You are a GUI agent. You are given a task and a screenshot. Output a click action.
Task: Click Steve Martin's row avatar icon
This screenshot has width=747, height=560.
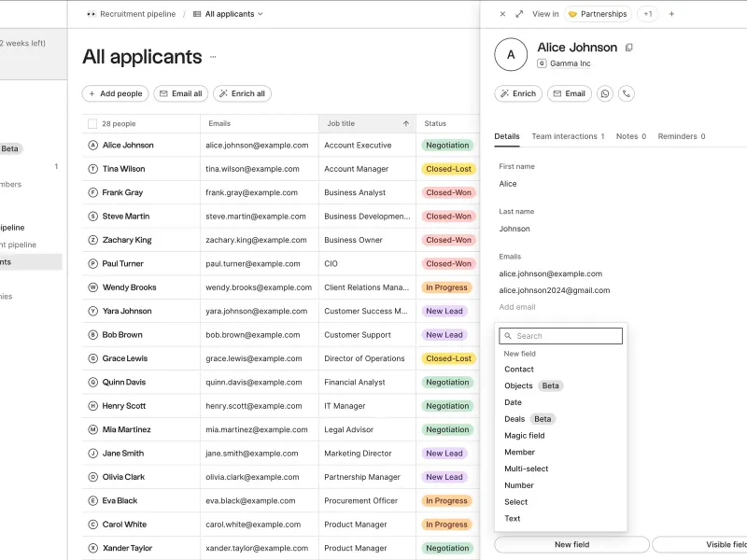93,217
